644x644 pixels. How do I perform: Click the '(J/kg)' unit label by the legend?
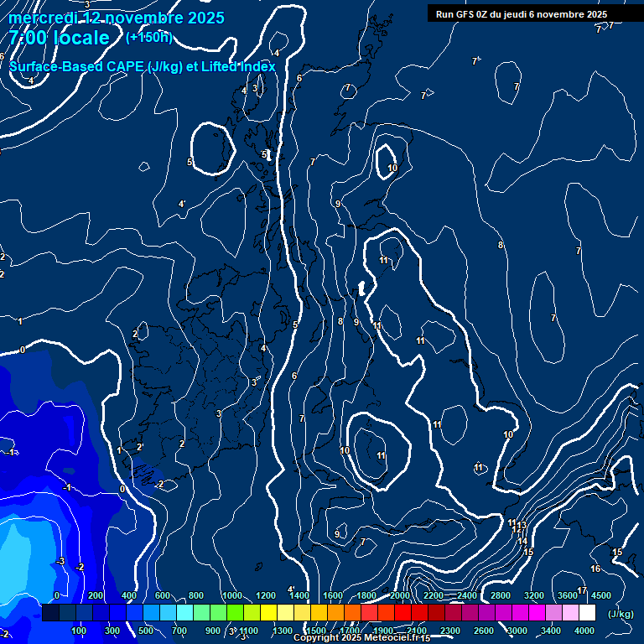tap(620, 614)
